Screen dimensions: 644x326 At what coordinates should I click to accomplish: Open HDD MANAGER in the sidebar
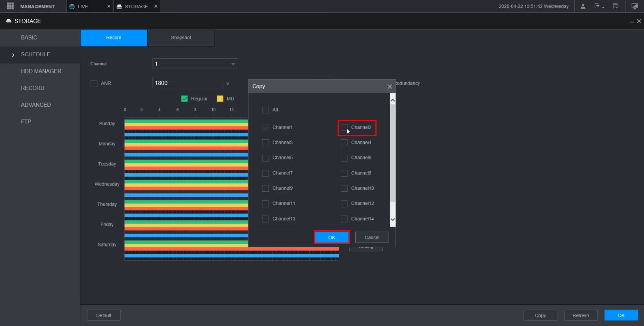[x=41, y=71]
